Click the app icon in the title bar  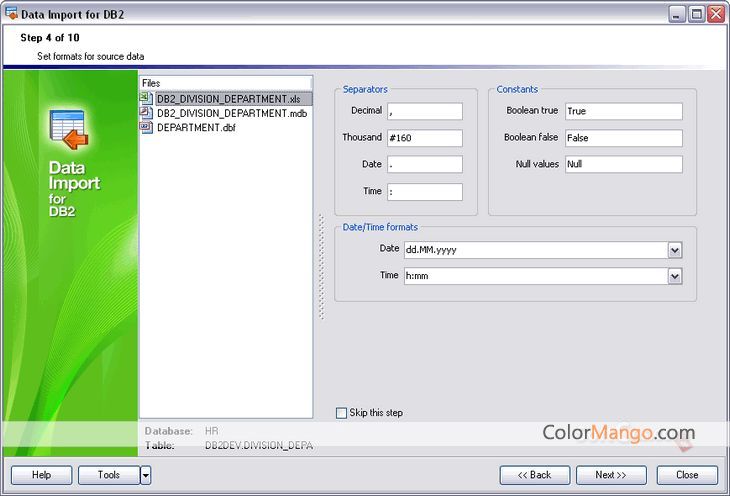11,14
